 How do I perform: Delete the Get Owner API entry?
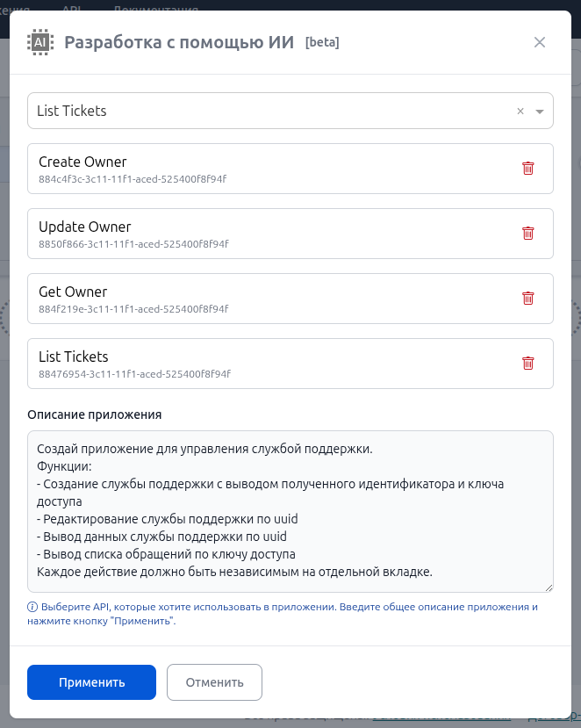pos(528,298)
